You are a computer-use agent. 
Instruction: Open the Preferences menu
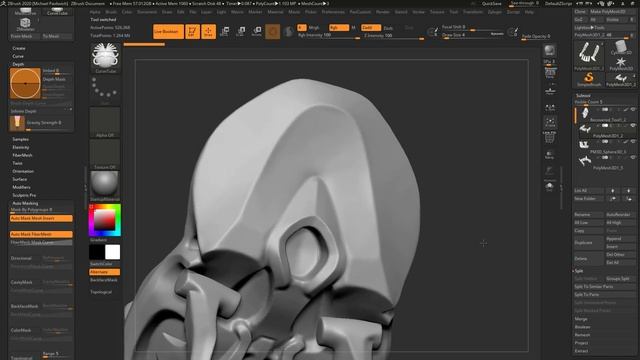(x=333, y=12)
